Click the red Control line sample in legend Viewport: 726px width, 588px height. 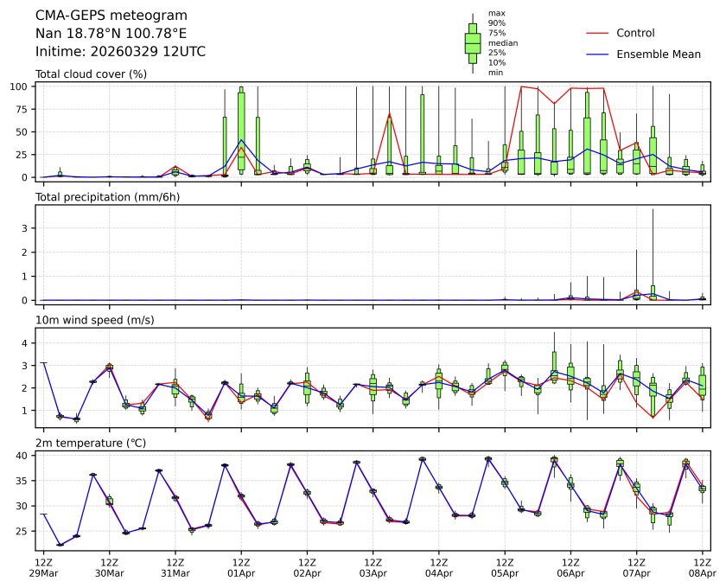point(597,33)
